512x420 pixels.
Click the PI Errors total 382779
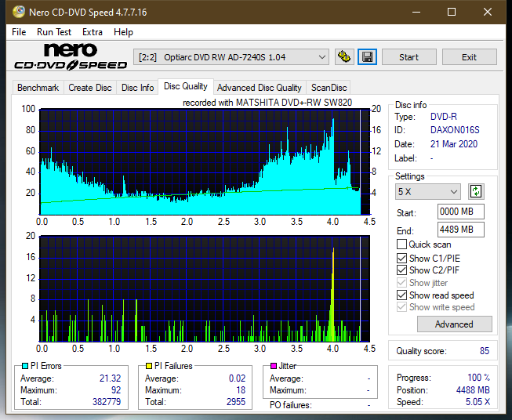tap(107, 401)
